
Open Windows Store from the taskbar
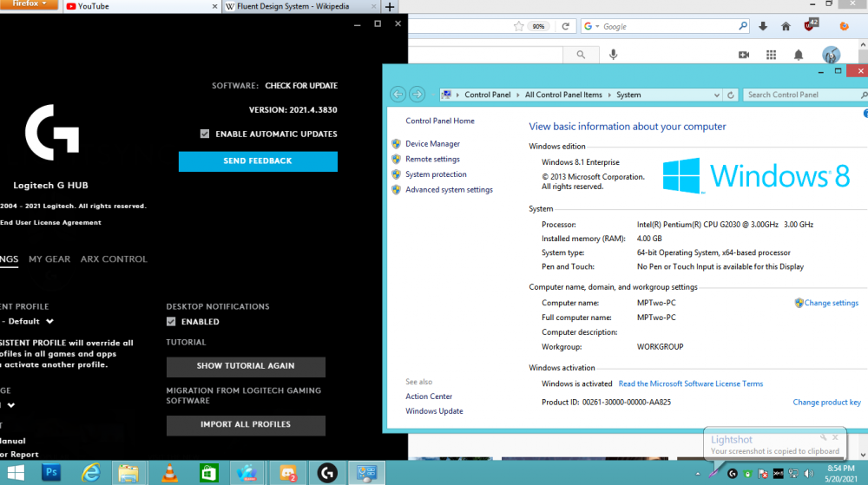pyautogui.click(x=208, y=473)
